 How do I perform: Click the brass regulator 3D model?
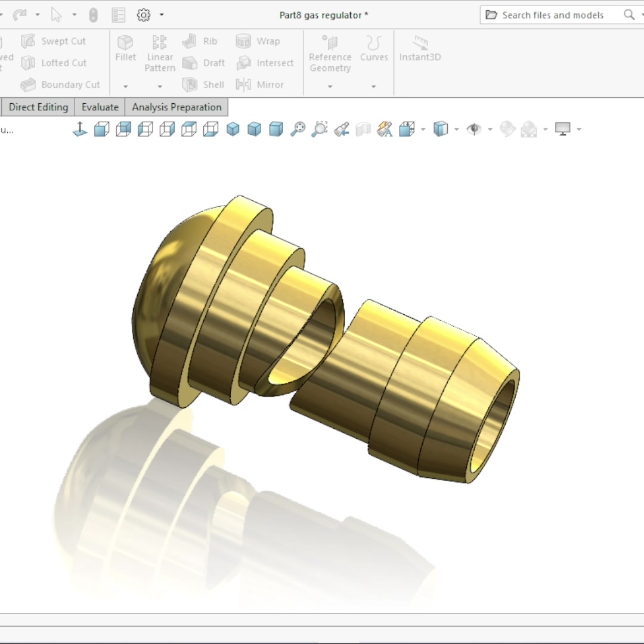pyautogui.click(x=326, y=340)
